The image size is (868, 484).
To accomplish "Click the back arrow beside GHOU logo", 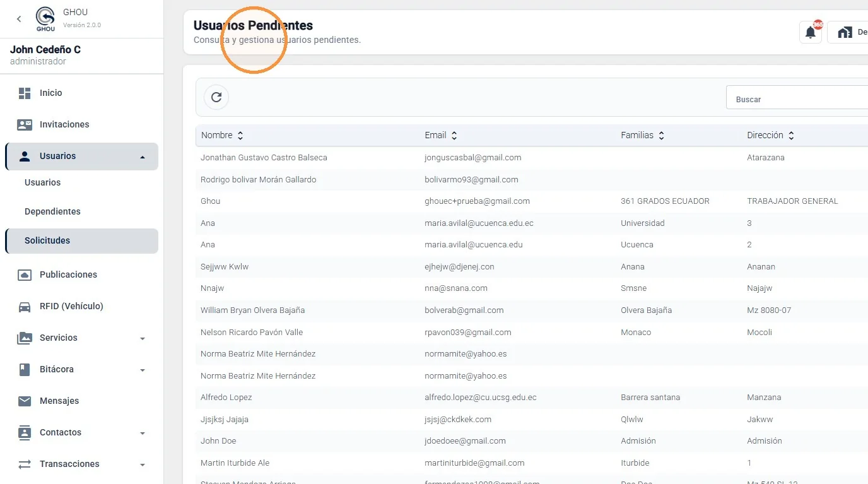I will pyautogui.click(x=19, y=19).
